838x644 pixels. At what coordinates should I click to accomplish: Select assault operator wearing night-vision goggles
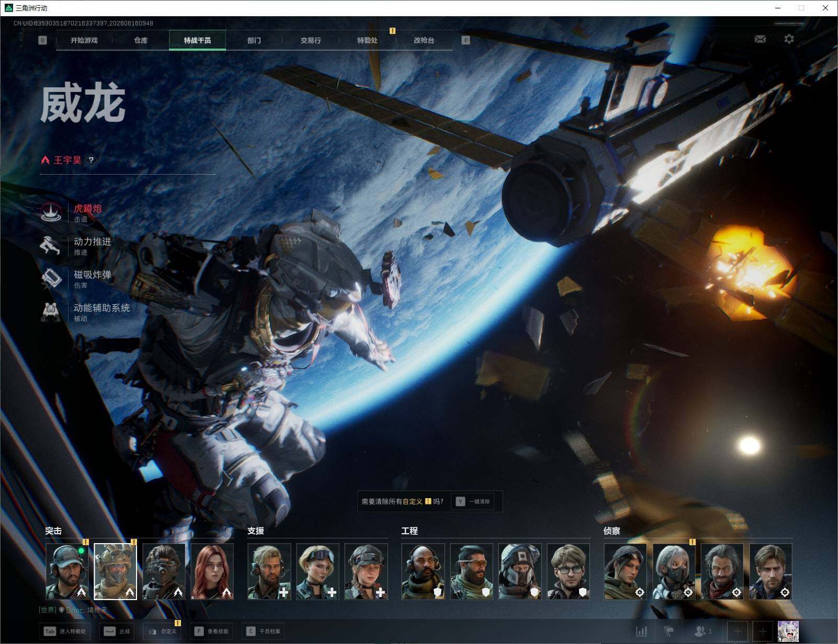click(164, 571)
